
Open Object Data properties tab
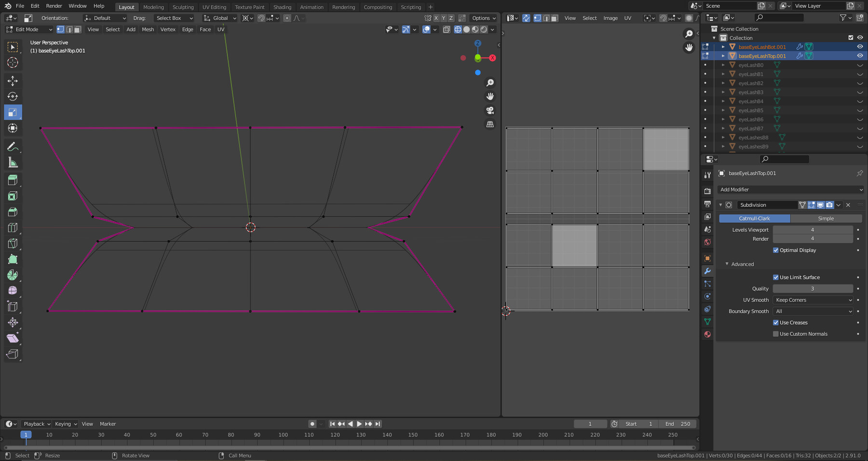pyautogui.click(x=707, y=321)
